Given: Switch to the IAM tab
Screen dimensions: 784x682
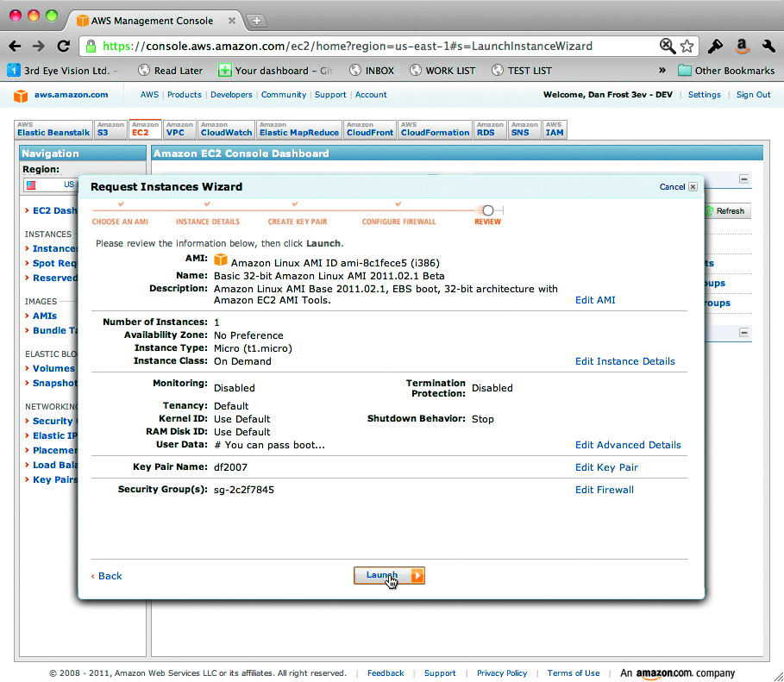Looking at the screenshot, I should click(554, 129).
